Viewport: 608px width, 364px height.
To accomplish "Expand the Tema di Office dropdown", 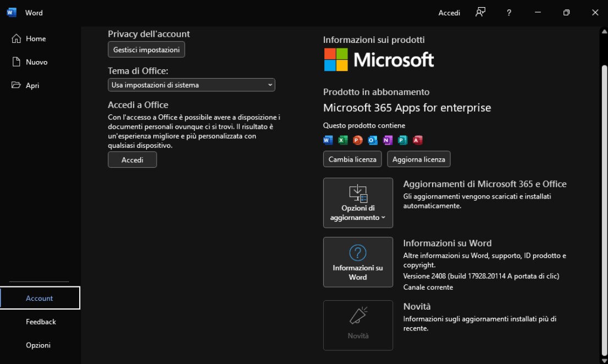I will tap(191, 85).
